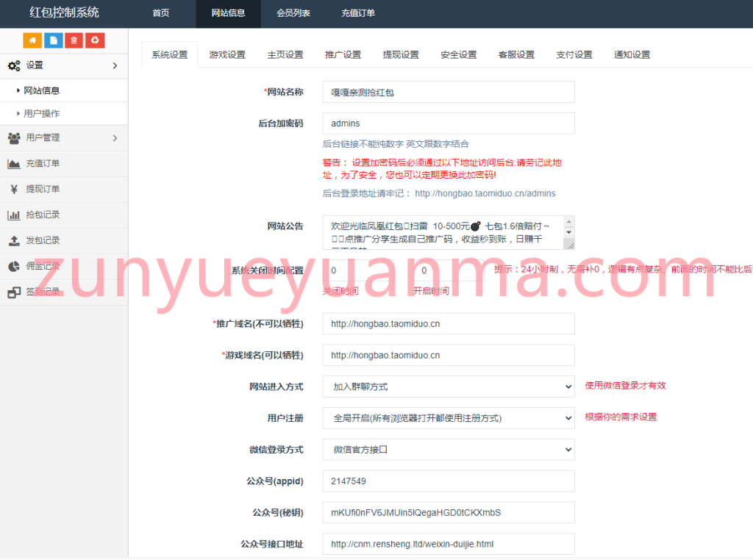Click the 红包控制系统 title
753x560 pixels.
(x=65, y=12)
